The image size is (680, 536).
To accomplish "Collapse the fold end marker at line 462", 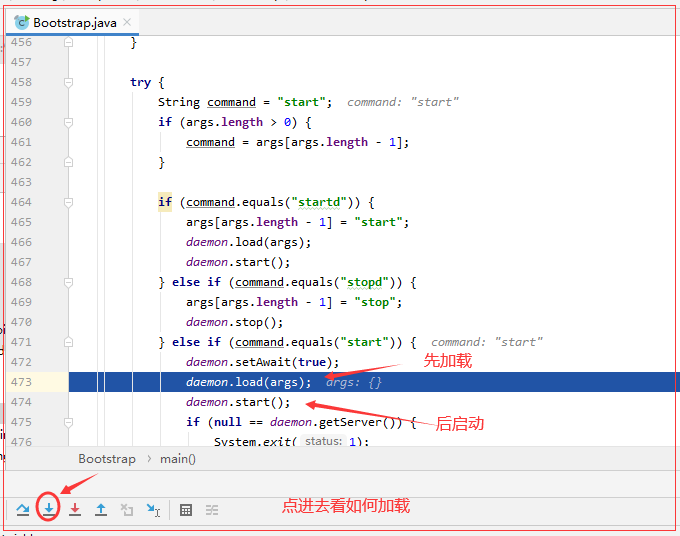I will pyautogui.click(x=69, y=162).
